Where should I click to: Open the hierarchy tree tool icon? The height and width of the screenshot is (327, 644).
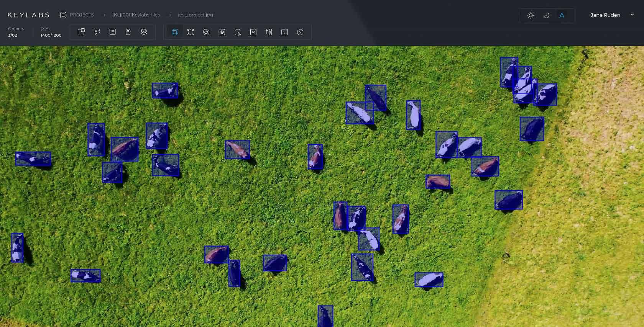269,32
